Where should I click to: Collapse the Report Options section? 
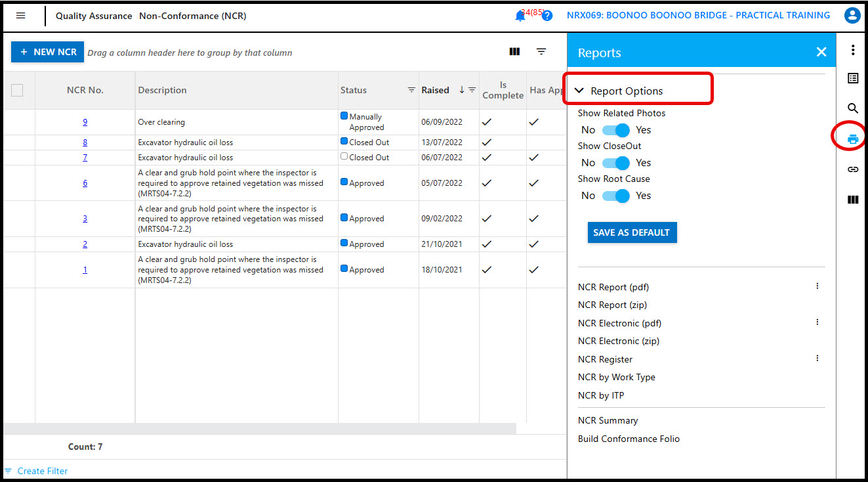579,91
